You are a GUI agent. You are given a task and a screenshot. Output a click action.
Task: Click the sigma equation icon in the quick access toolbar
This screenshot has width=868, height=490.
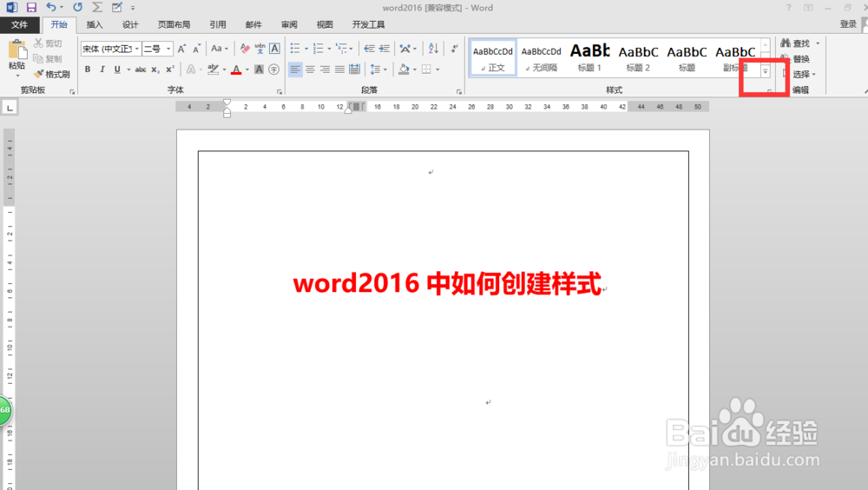point(97,7)
